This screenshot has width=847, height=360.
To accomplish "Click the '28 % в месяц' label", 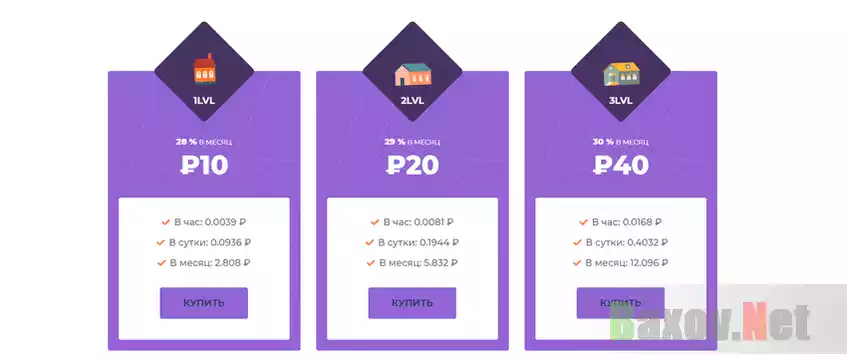I will [204, 142].
